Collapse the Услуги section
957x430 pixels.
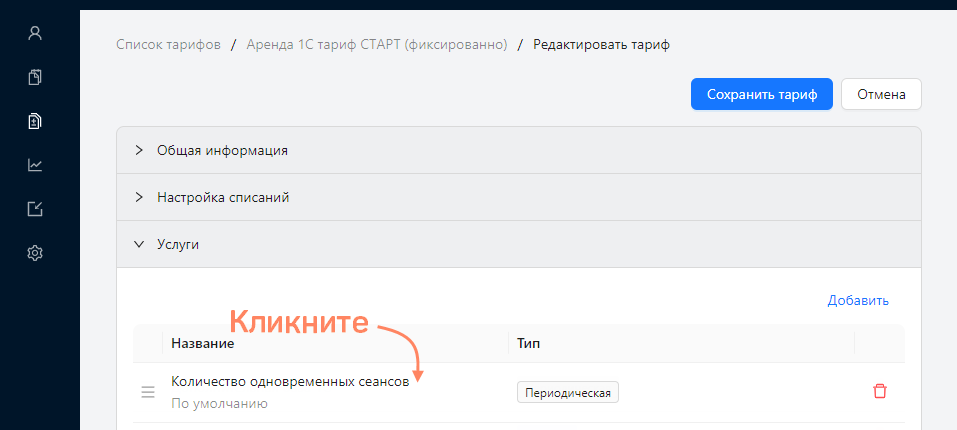(518, 245)
